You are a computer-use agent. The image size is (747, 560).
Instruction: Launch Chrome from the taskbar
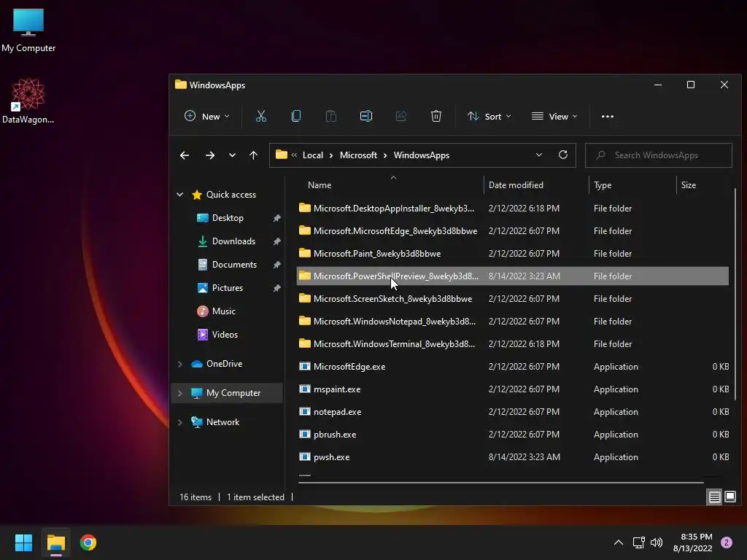pyautogui.click(x=88, y=542)
